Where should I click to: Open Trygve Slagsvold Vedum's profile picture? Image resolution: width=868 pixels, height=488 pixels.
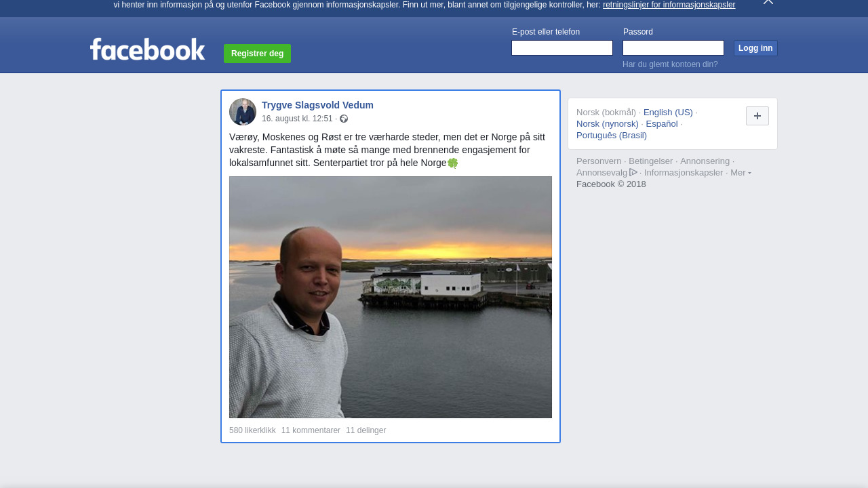pos(243,112)
